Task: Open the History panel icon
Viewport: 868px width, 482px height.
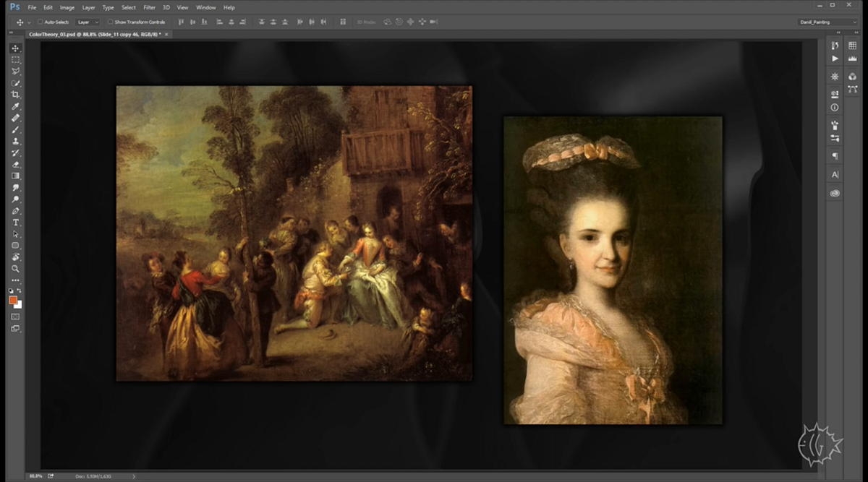Action: [x=835, y=46]
